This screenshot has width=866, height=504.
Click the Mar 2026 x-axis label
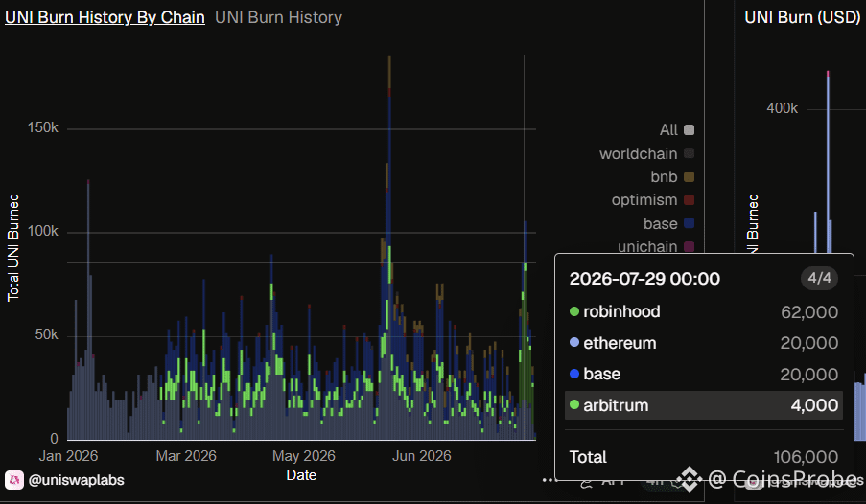(186, 456)
